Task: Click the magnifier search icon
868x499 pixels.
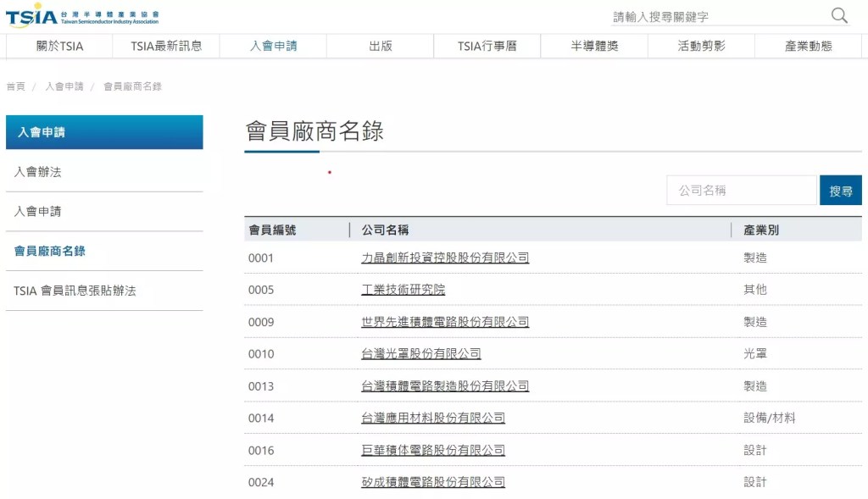Action: click(839, 15)
